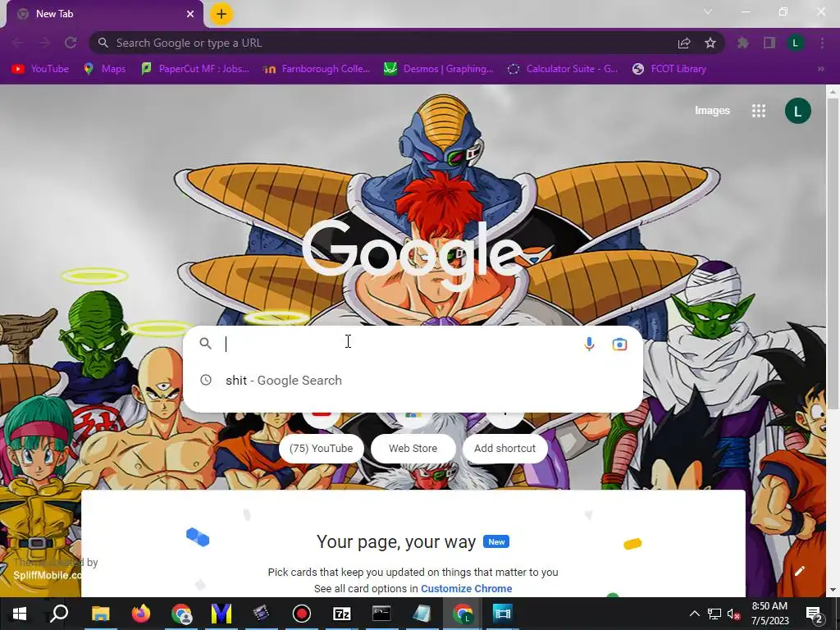Show hidden system tray icons
This screenshot has width=840, height=630.
(694, 614)
